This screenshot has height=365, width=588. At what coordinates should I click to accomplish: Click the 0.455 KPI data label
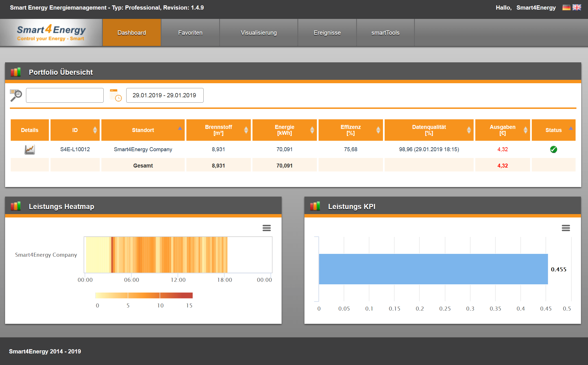point(559,269)
